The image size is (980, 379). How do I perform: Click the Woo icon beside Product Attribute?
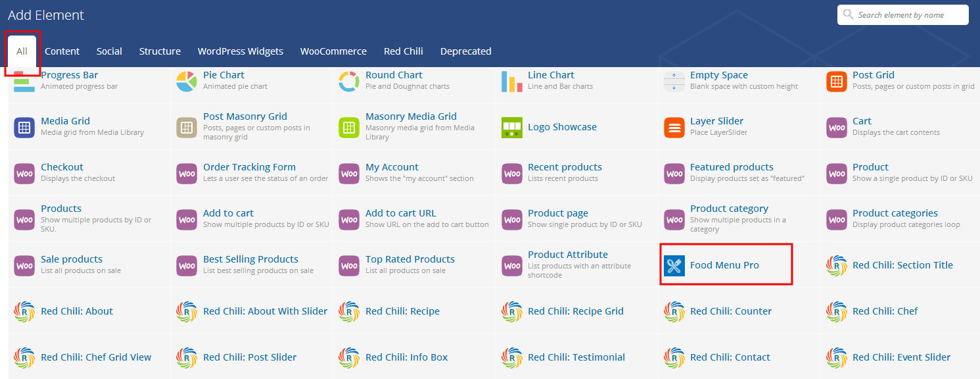coord(512,265)
